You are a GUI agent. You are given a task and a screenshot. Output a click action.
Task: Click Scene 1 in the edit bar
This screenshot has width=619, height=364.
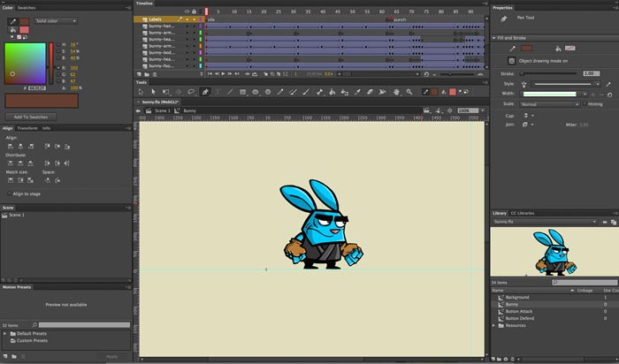pos(163,110)
